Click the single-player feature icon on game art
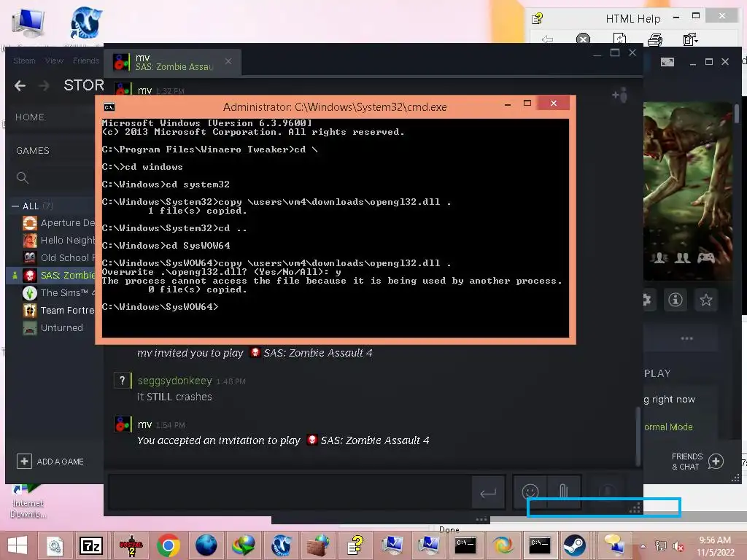 click(x=659, y=257)
